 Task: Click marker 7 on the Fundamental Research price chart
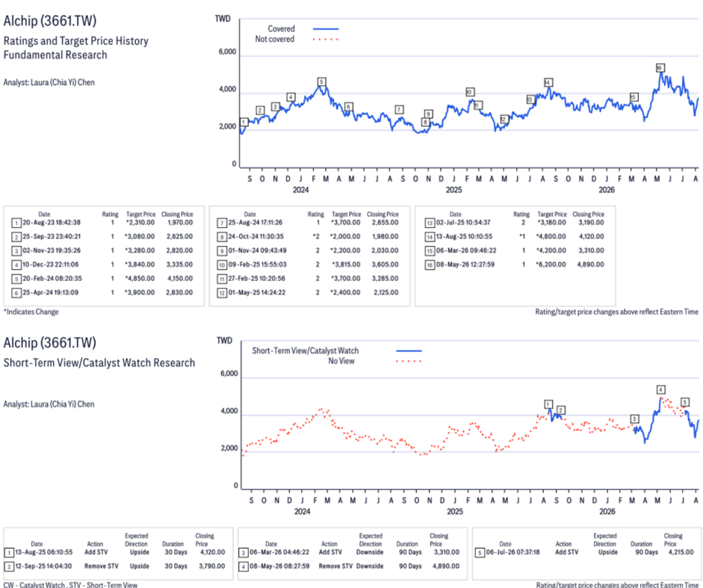(x=399, y=109)
